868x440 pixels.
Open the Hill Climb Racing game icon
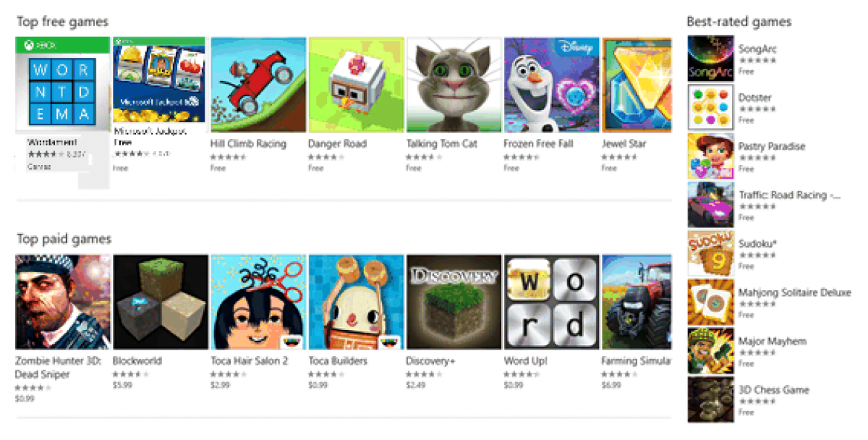[x=258, y=85]
